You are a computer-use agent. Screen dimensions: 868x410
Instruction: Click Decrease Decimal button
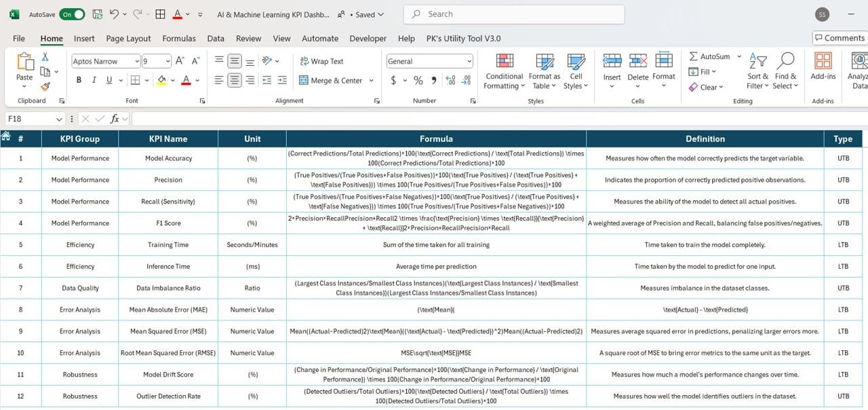click(x=466, y=80)
